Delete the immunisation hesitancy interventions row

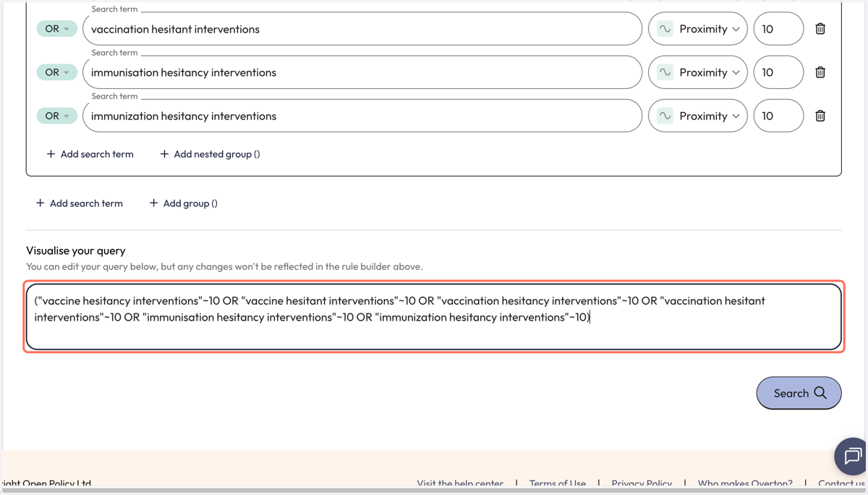click(x=820, y=72)
